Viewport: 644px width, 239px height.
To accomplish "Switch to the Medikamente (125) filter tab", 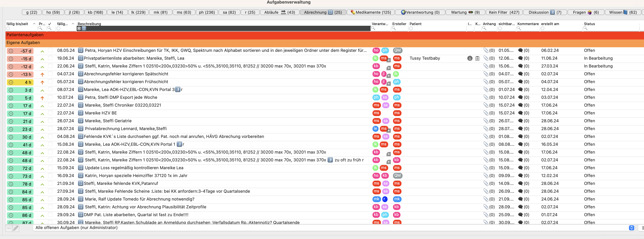I will click(x=371, y=12).
